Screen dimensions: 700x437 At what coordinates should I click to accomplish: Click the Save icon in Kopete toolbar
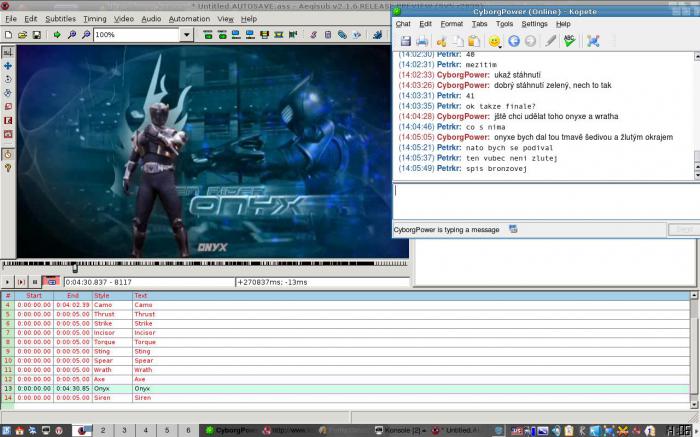405,41
